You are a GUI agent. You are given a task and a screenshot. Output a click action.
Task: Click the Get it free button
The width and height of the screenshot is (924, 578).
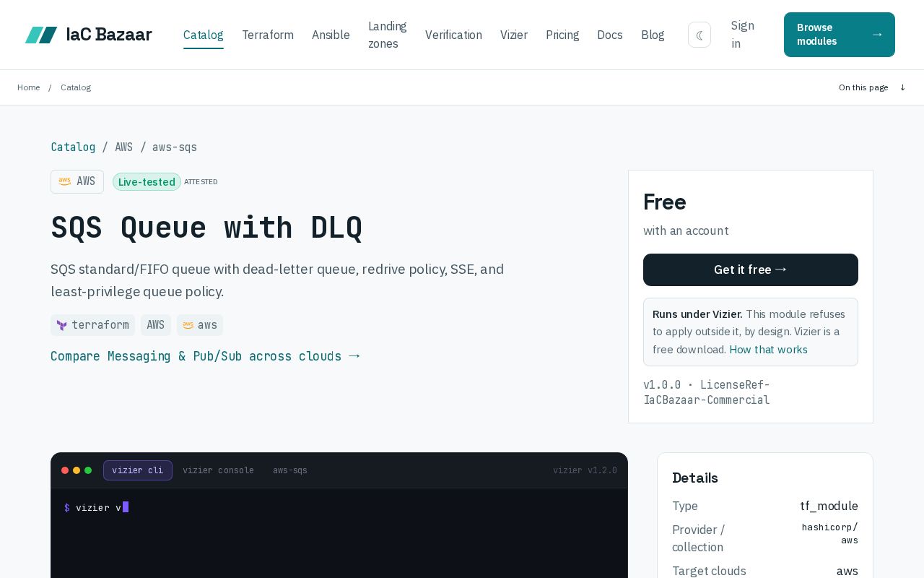click(x=751, y=269)
